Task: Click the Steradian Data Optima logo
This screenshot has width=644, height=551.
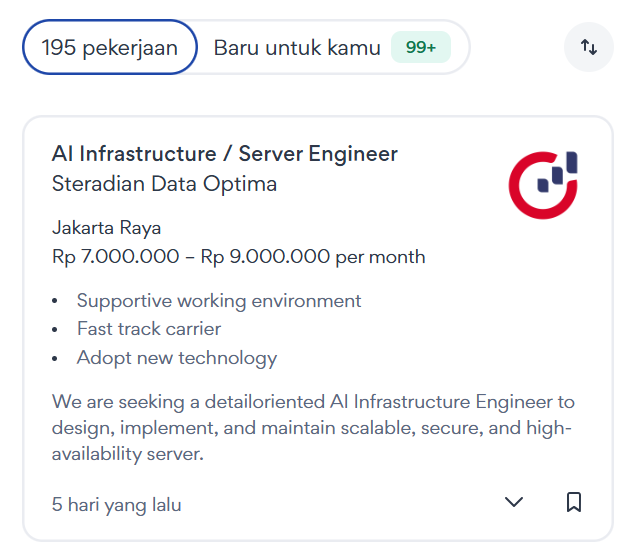Action: point(543,184)
